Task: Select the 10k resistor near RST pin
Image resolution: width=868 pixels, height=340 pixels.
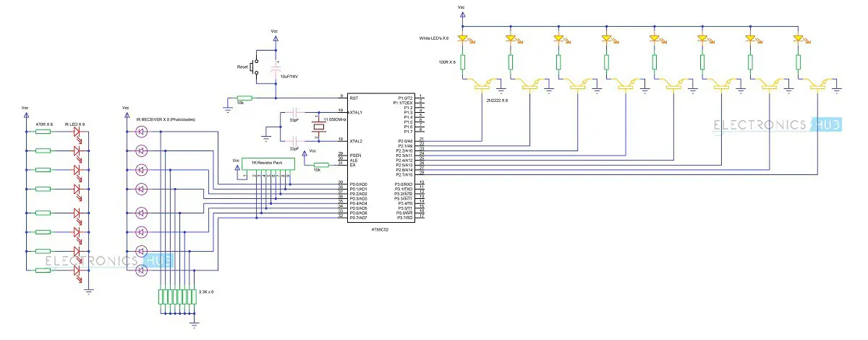Action: point(245,98)
